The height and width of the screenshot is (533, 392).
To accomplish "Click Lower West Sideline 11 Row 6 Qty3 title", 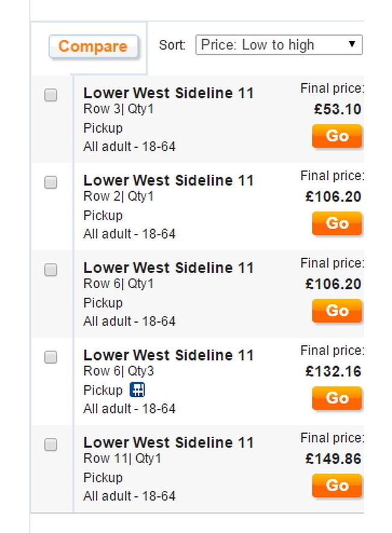I will [169, 355].
